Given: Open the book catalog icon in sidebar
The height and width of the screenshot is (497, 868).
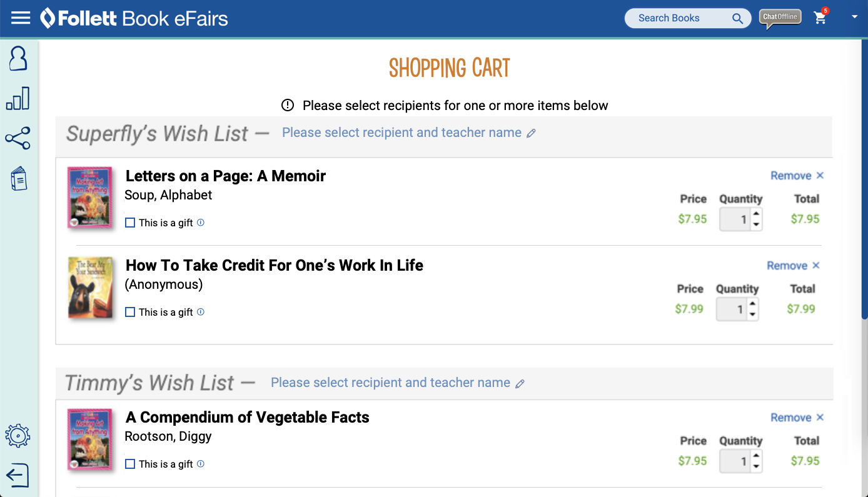Looking at the screenshot, I should [18, 178].
